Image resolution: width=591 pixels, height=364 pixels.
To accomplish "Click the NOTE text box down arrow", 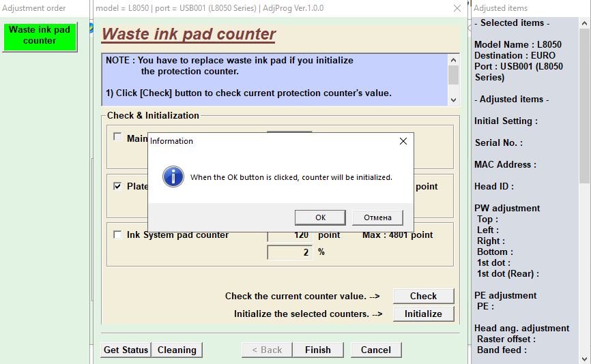I will click(x=453, y=100).
